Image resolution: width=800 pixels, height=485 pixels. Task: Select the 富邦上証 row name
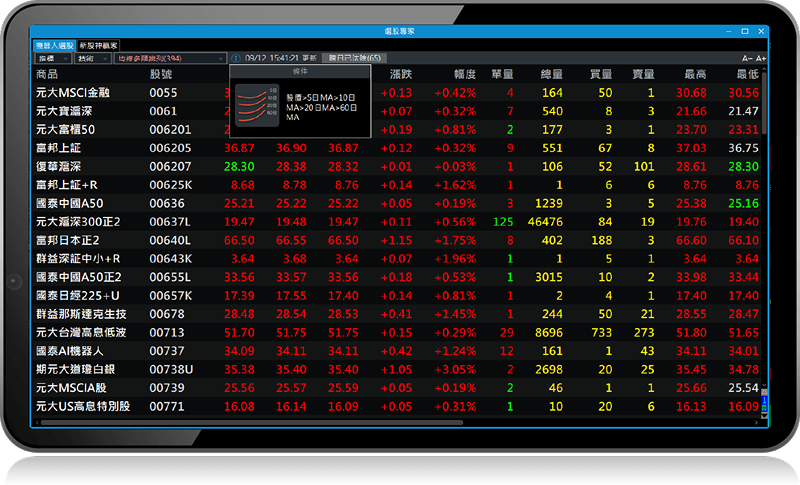[x=58, y=148]
